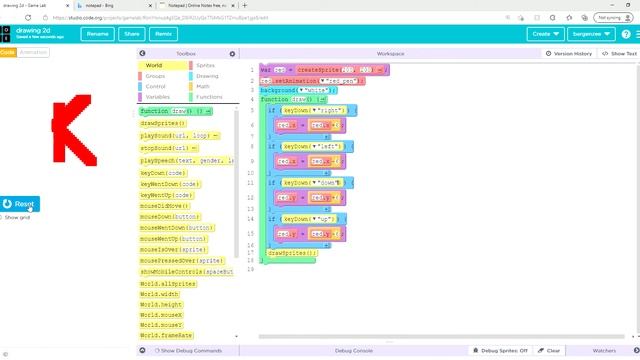Click the workspace horizontal scrollbar
Screen dimensions: 640x360
pos(442,337)
